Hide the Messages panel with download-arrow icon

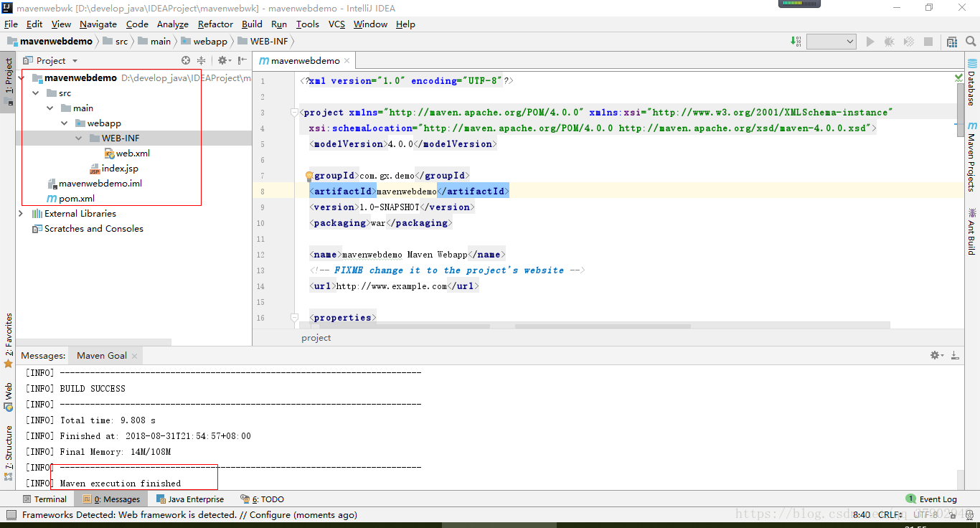955,355
